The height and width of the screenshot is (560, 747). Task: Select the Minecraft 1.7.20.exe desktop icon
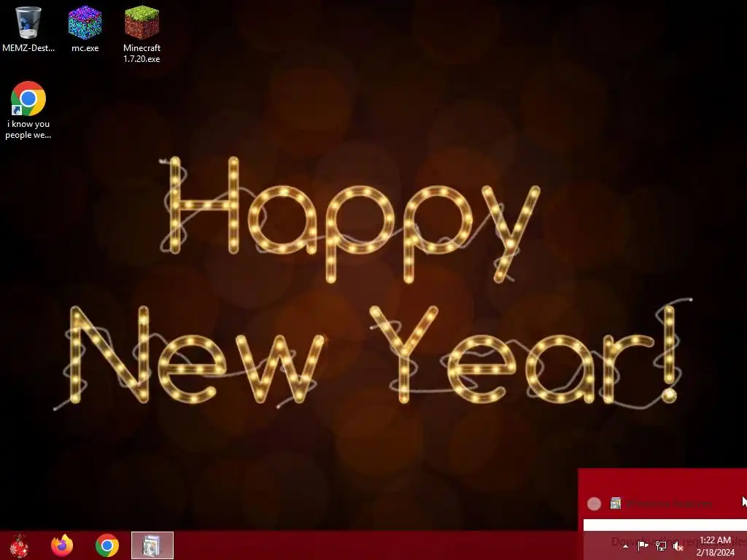pyautogui.click(x=142, y=34)
